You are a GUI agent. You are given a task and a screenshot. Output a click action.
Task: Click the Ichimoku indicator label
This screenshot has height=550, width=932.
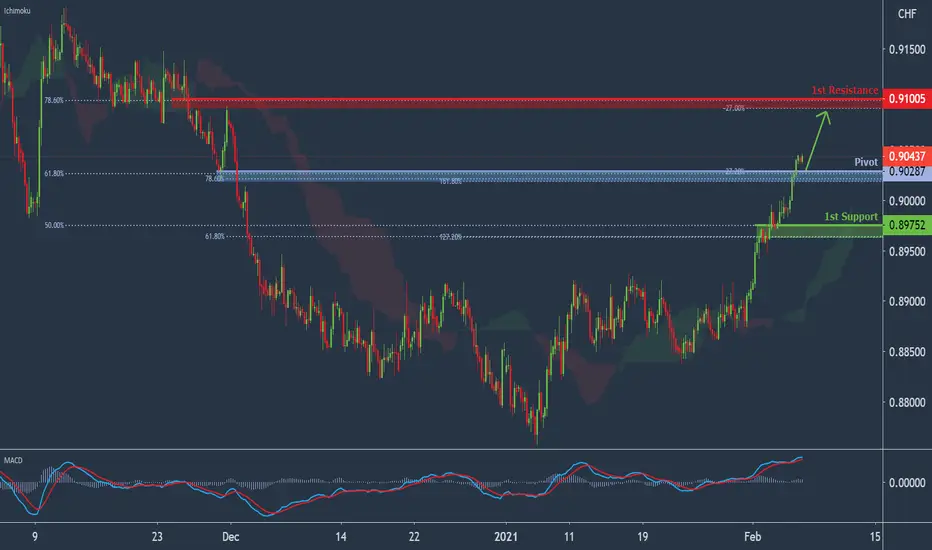pyautogui.click(x=17, y=11)
